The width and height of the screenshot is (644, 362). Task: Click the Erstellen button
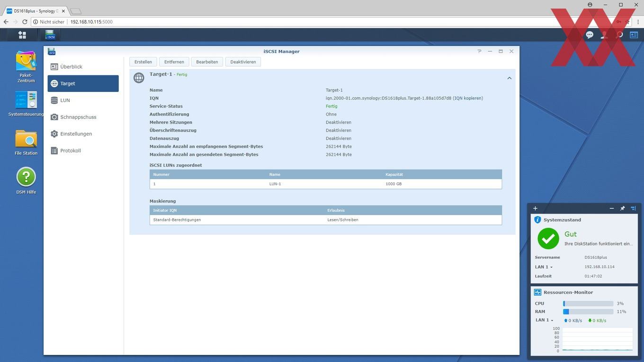[143, 62]
